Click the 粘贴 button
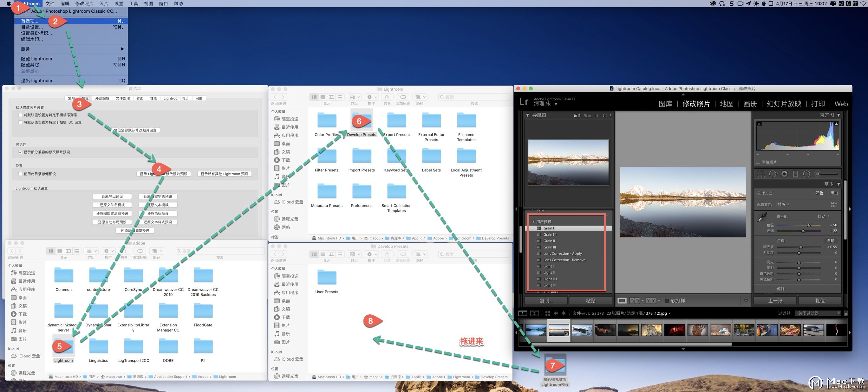The width and height of the screenshot is (868, 392). 591,300
